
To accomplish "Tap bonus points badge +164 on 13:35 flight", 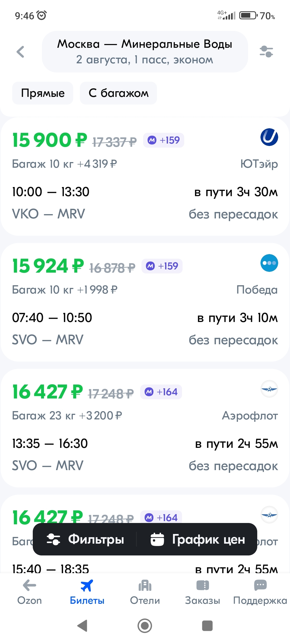I will [161, 392].
